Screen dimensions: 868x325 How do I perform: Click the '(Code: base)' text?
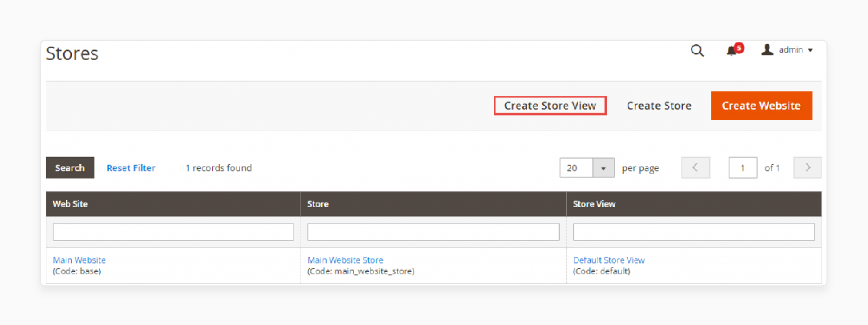click(x=77, y=271)
